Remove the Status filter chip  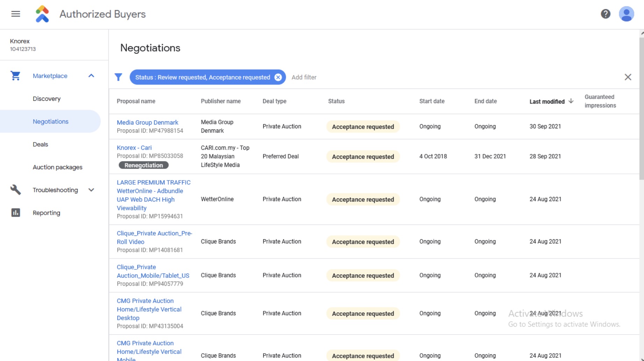pos(278,77)
